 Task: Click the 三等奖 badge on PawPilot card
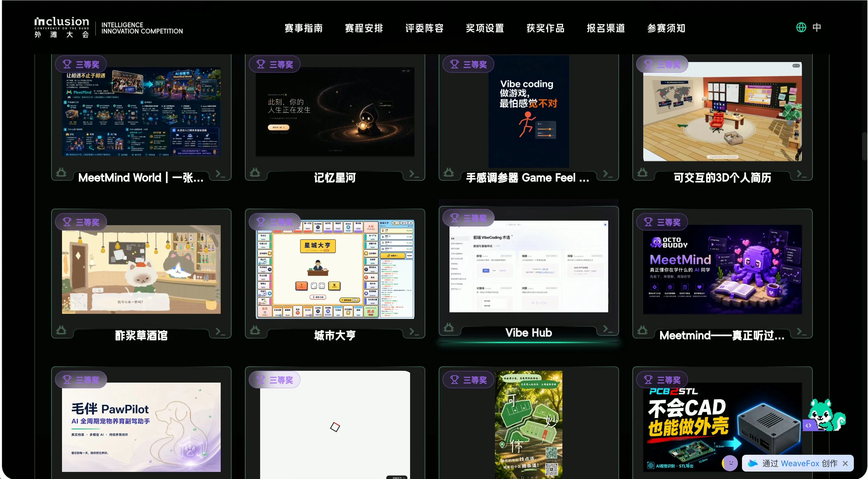pyautogui.click(x=81, y=380)
